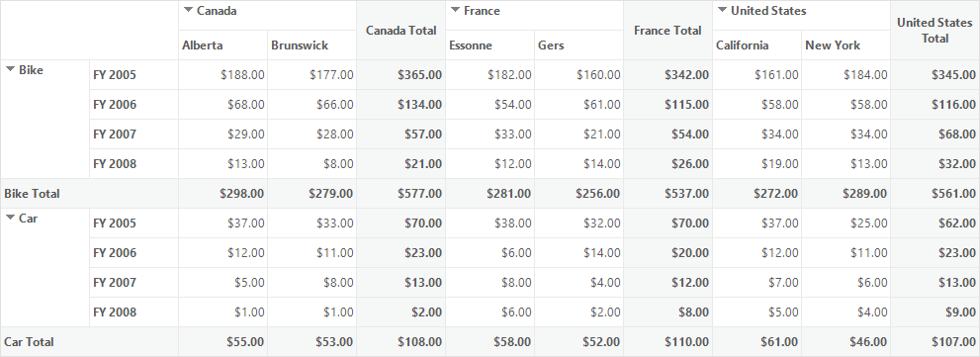Select the New York column header
The image size is (980, 357).
click(x=846, y=45)
